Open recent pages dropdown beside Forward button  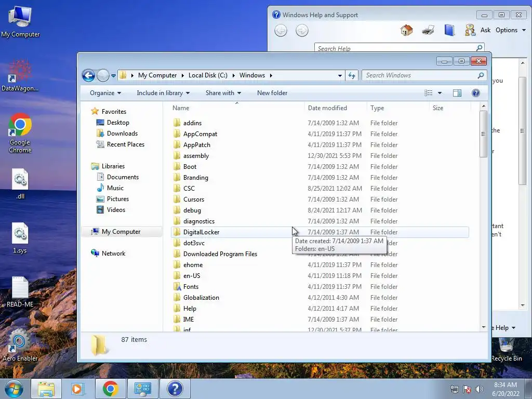(x=113, y=76)
